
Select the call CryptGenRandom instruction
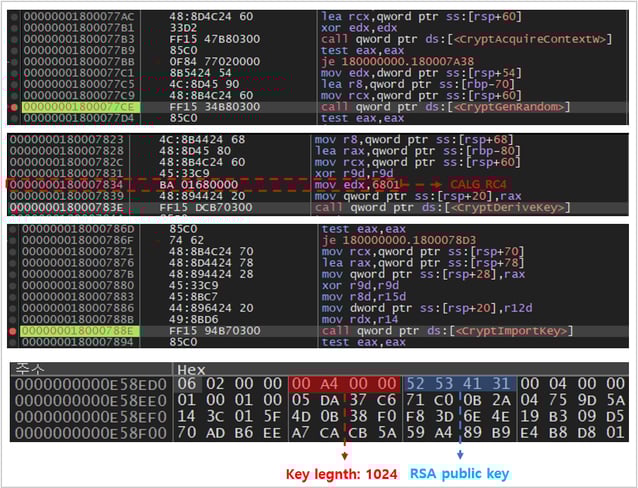[x=445, y=107]
